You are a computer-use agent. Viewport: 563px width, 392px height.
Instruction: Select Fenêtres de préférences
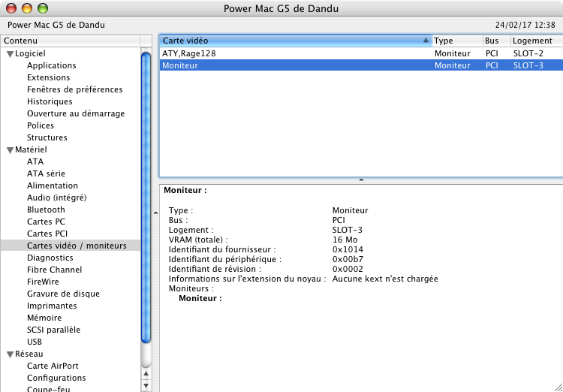74,89
